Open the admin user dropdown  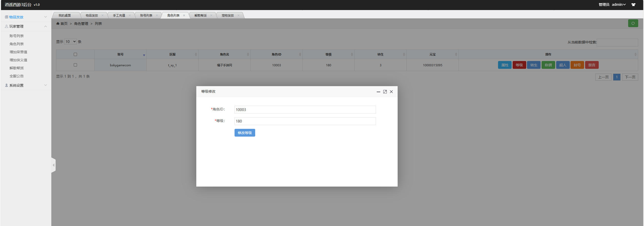tap(618, 5)
